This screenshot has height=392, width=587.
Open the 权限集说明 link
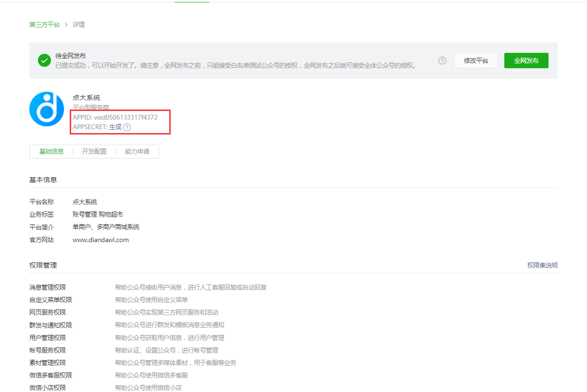pos(542,265)
